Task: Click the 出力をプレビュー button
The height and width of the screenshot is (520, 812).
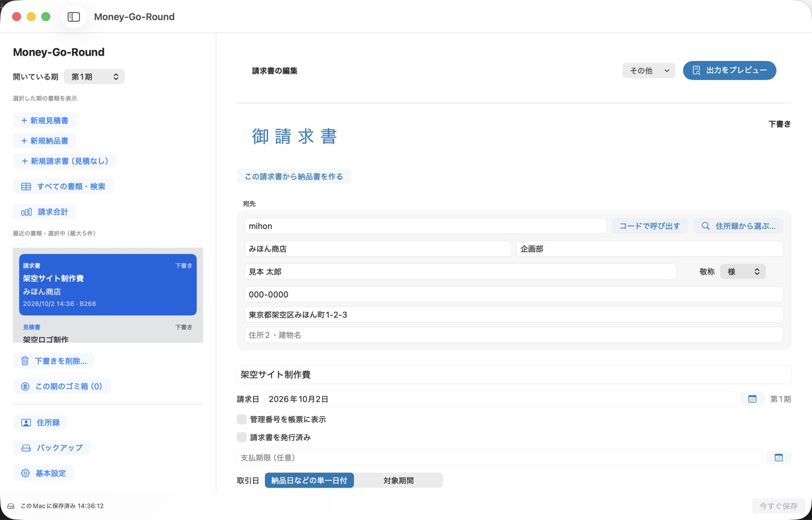Action: pos(730,70)
